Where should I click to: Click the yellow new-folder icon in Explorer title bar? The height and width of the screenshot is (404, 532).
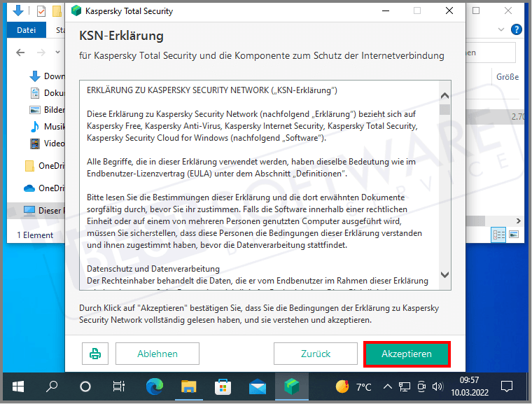pyautogui.click(x=57, y=11)
